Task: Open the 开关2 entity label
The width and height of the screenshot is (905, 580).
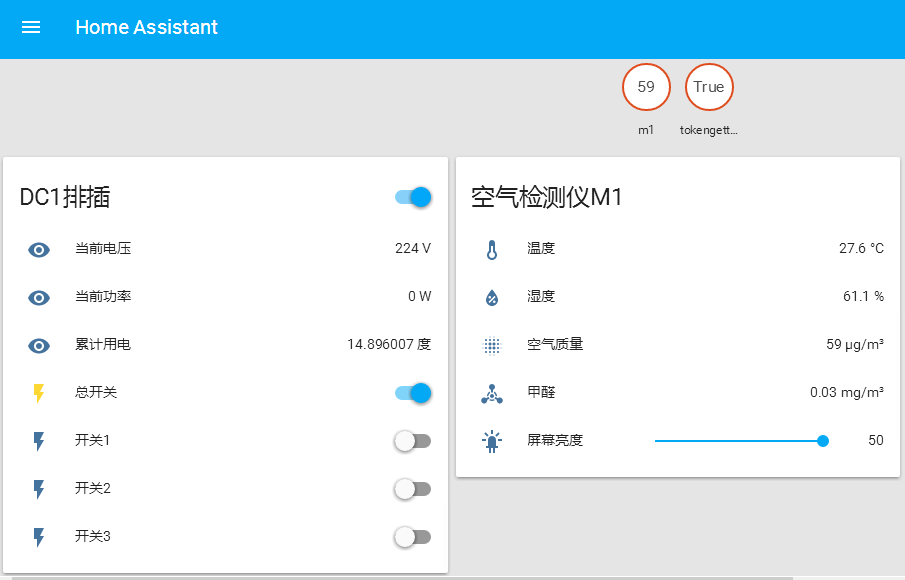Action: click(92, 488)
